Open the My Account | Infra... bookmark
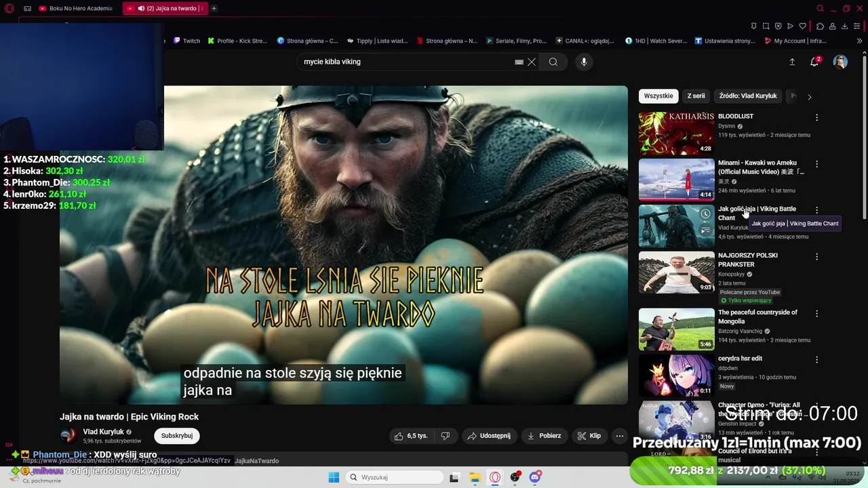This screenshot has height=488, width=868. click(x=795, y=41)
